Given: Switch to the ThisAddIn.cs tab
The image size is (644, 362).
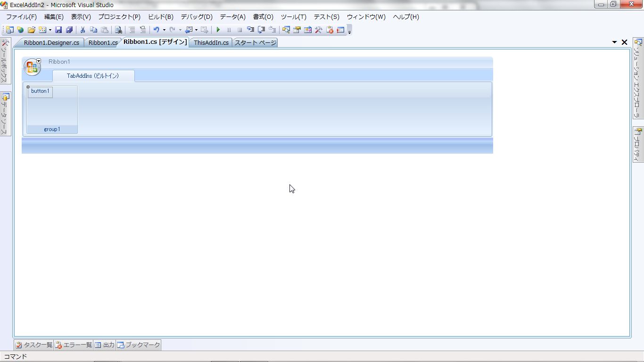Looking at the screenshot, I should tap(211, 42).
